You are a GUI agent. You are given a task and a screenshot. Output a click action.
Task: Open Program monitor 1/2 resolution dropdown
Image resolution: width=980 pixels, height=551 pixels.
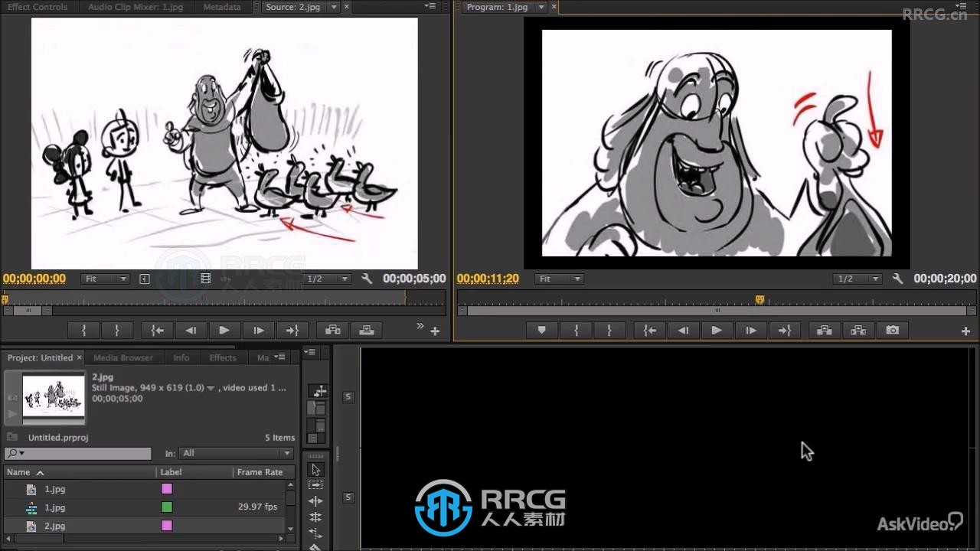[858, 279]
